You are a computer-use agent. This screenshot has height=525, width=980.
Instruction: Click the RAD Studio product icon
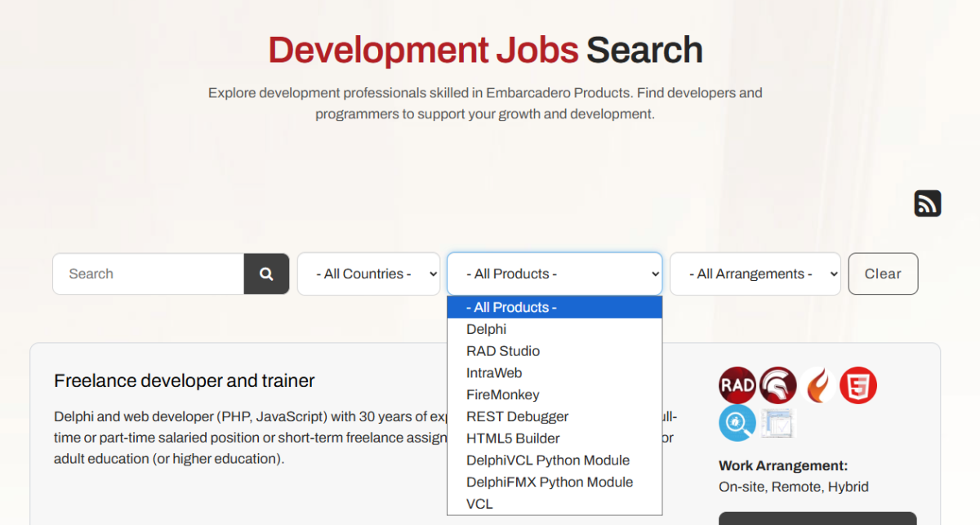click(737, 385)
